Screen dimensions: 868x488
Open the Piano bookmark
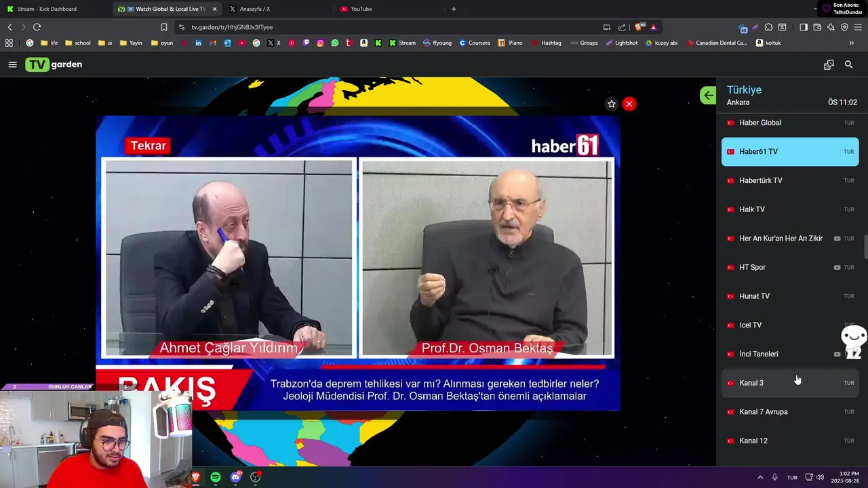coord(510,43)
